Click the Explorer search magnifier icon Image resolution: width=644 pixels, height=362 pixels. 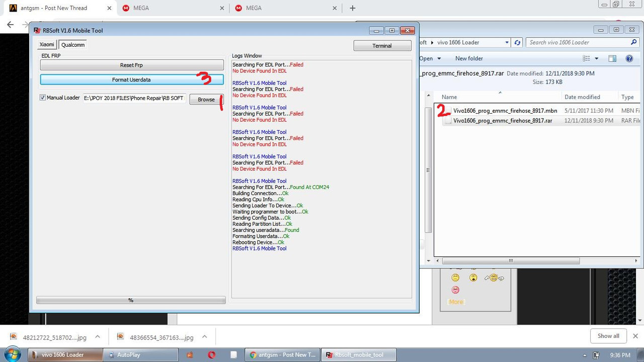[x=634, y=42]
